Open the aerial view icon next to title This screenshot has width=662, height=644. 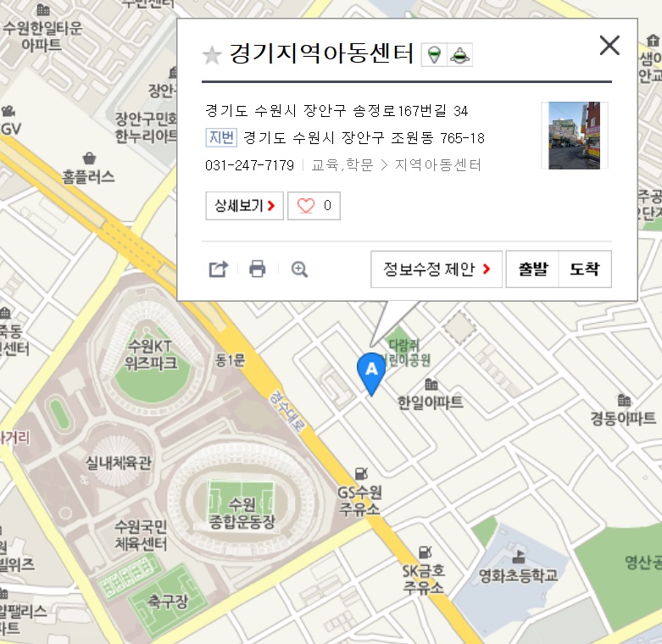coord(459,55)
